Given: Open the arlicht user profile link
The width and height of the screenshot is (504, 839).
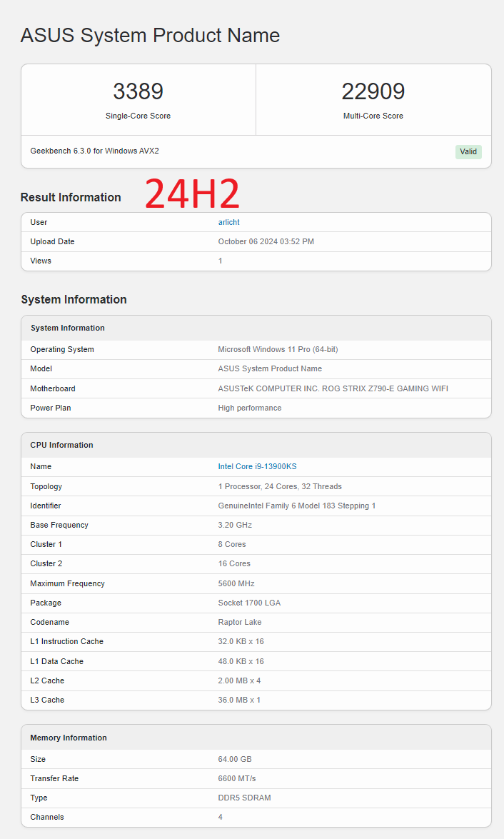Looking at the screenshot, I should 228,222.
